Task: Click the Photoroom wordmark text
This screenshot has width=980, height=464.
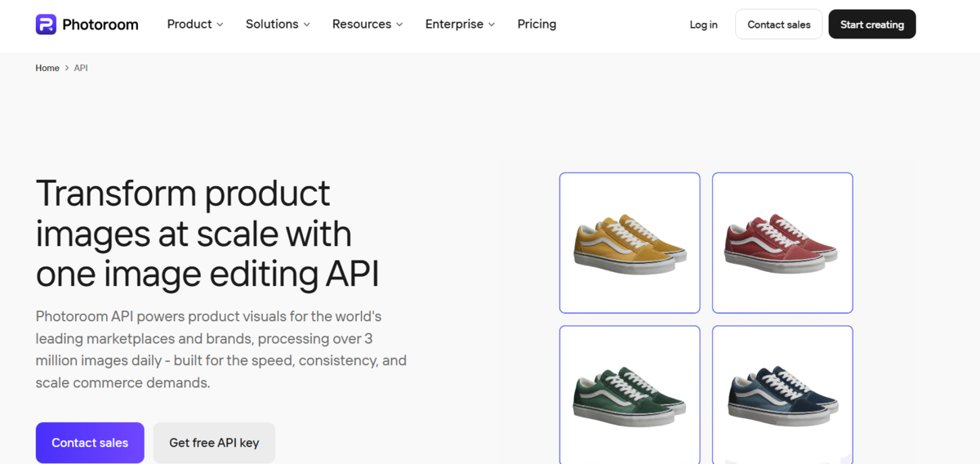Action: tap(100, 25)
